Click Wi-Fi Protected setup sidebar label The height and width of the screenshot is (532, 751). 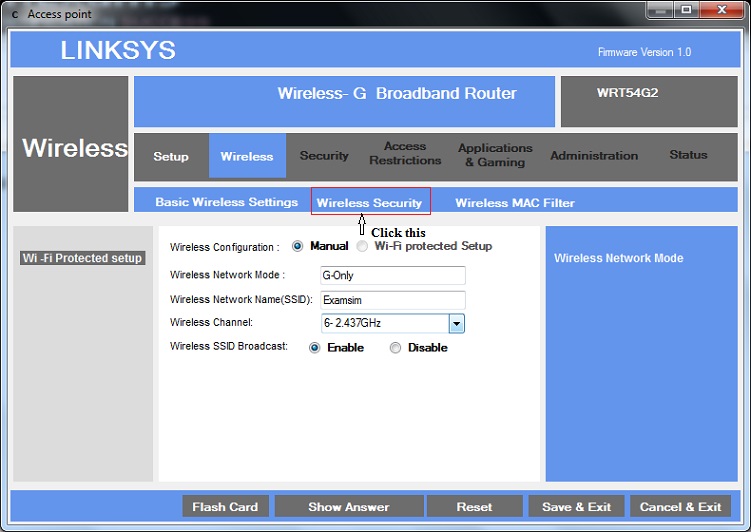coord(82,258)
